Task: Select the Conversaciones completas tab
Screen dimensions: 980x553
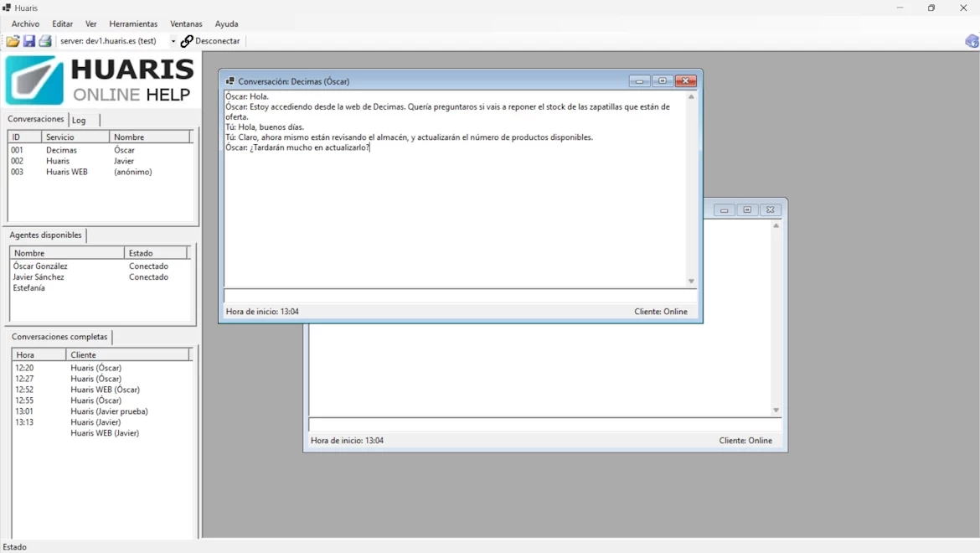Action: tap(59, 337)
